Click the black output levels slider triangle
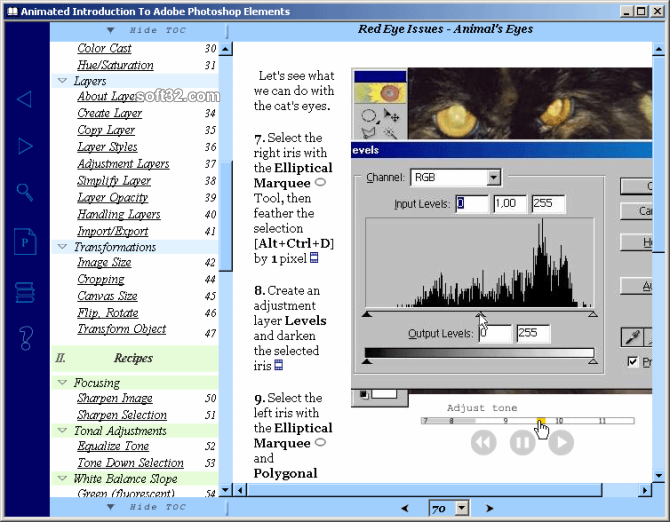The width and height of the screenshot is (670, 522). (x=367, y=361)
